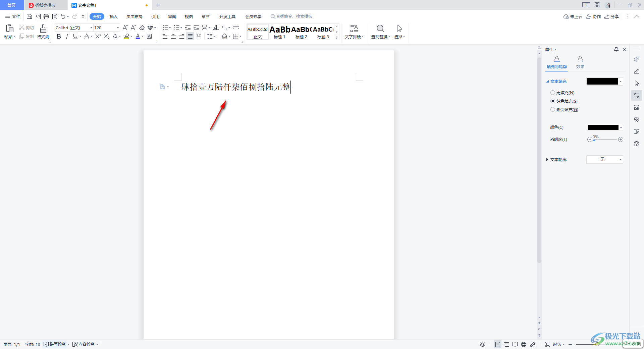Viewport: 644px width, 349px height.
Task: Click the Select (选择) cursor icon
Action: [399, 32]
